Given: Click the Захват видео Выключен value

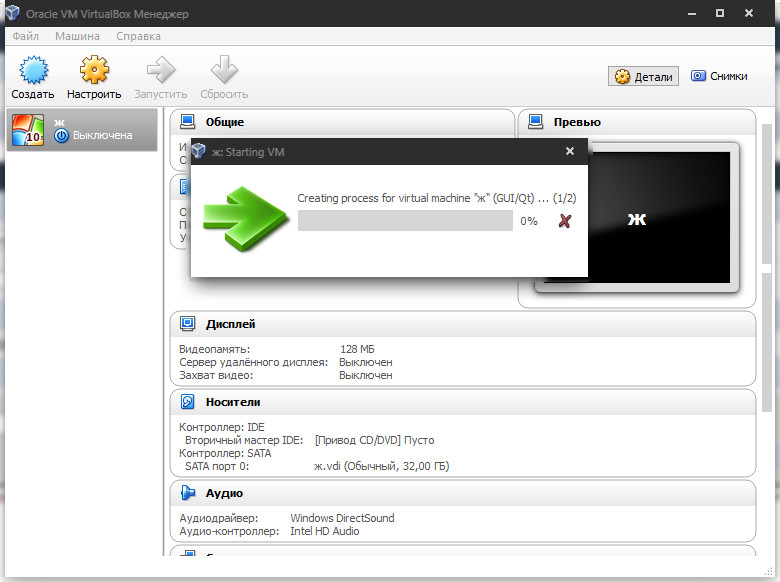Looking at the screenshot, I should [366, 375].
